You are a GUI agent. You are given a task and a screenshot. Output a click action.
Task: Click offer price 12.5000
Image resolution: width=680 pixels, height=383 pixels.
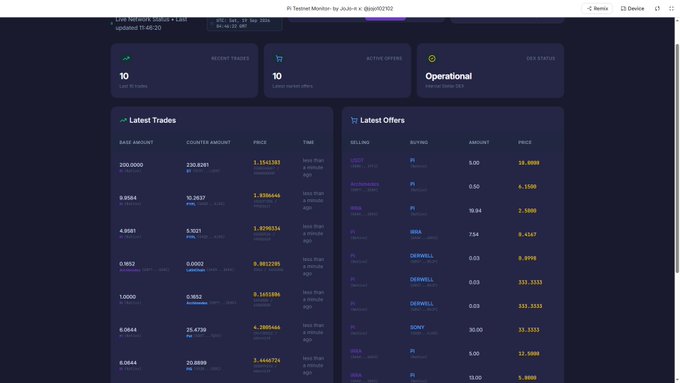tap(529, 354)
